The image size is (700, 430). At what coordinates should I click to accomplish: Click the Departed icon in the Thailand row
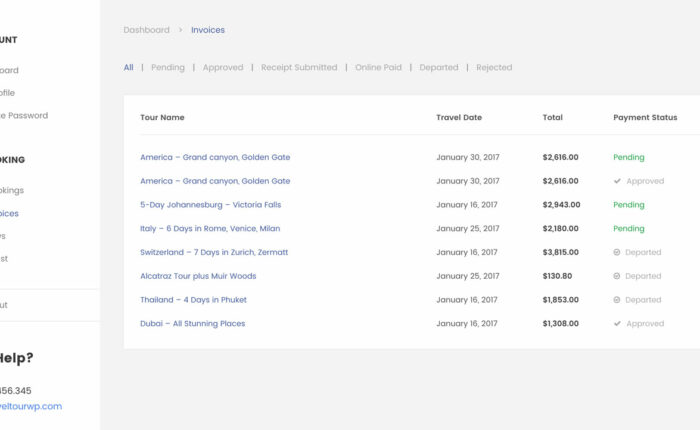point(617,300)
